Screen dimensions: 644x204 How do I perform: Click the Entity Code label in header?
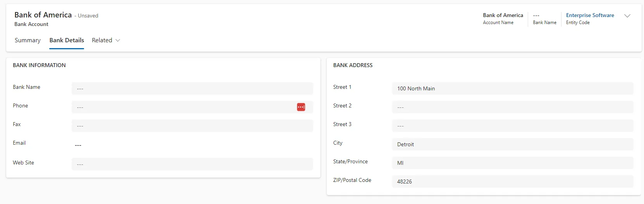tap(578, 22)
